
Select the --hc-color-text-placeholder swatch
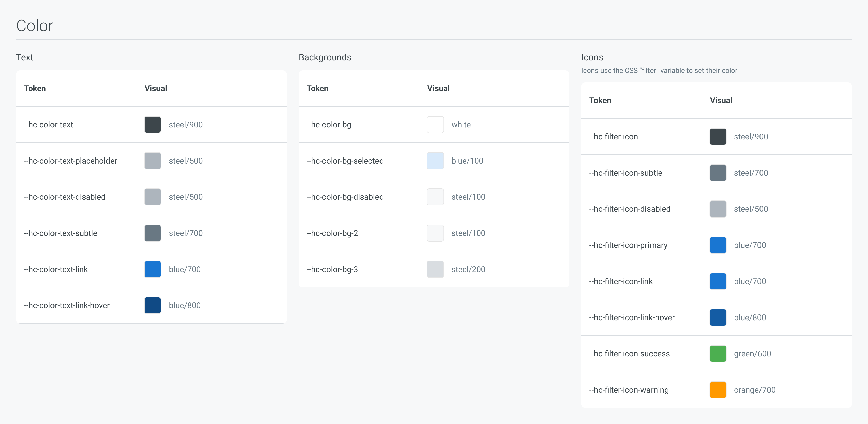[153, 161]
